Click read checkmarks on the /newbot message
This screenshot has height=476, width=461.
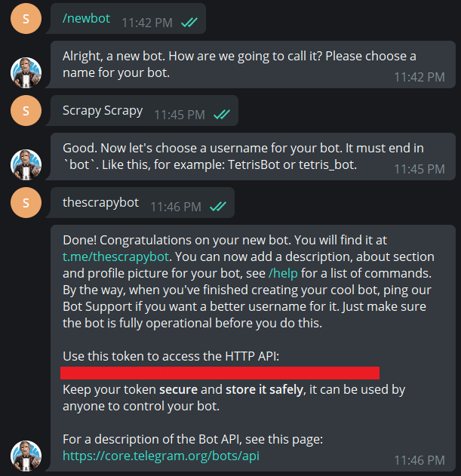click(x=189, y=23)
